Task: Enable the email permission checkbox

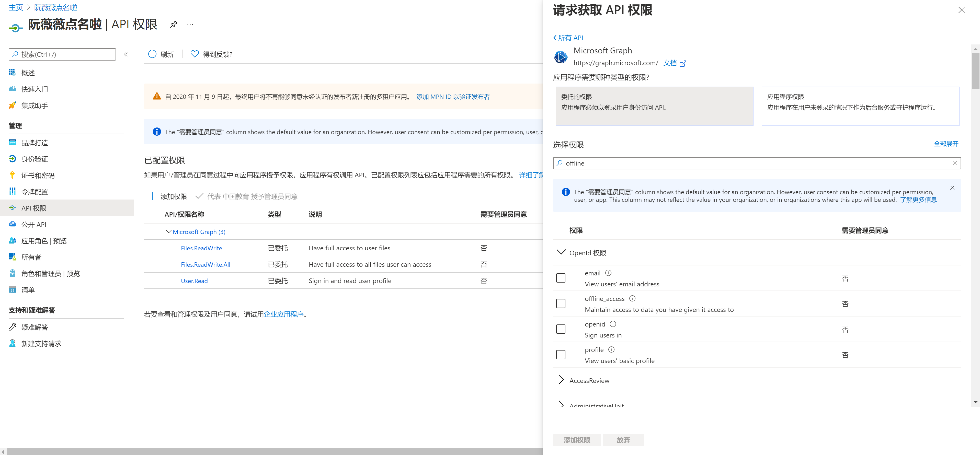Action: tap(560, 278)
